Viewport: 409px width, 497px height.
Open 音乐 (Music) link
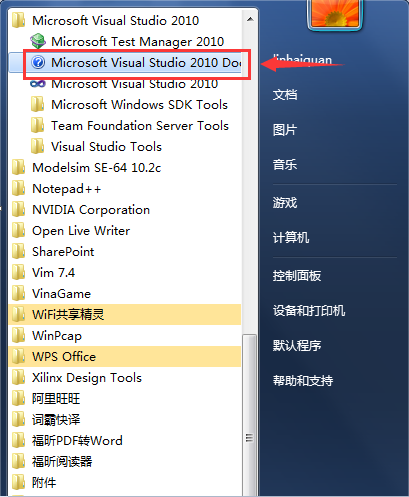(285, 164)
